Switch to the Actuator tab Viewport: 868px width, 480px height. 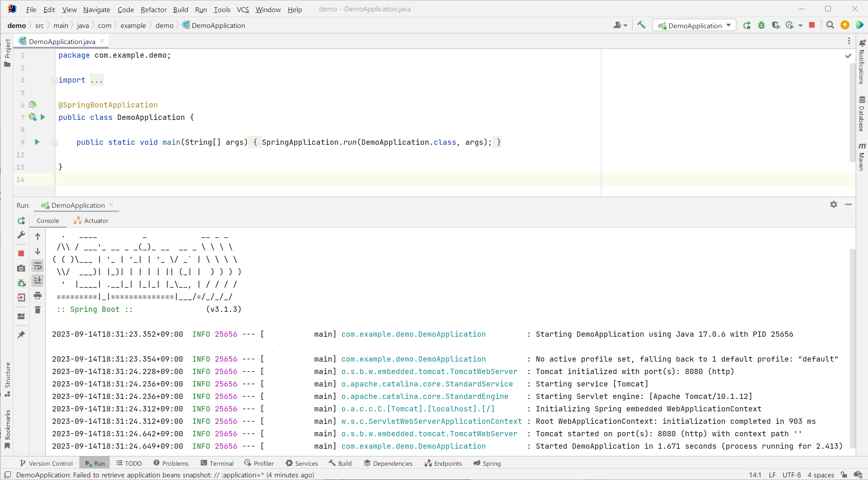[x=91, y=221]
